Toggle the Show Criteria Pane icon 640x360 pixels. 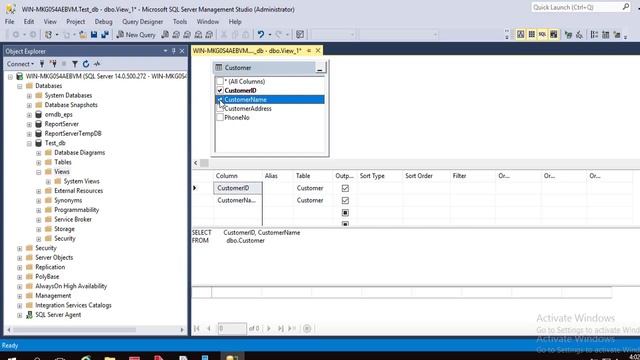(531, 35)
